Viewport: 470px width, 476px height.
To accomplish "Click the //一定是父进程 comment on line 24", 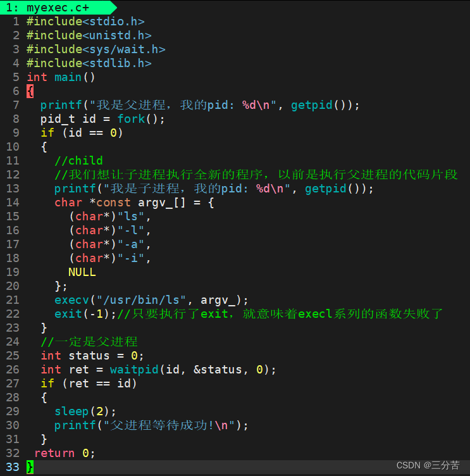I will pos(89,342).
